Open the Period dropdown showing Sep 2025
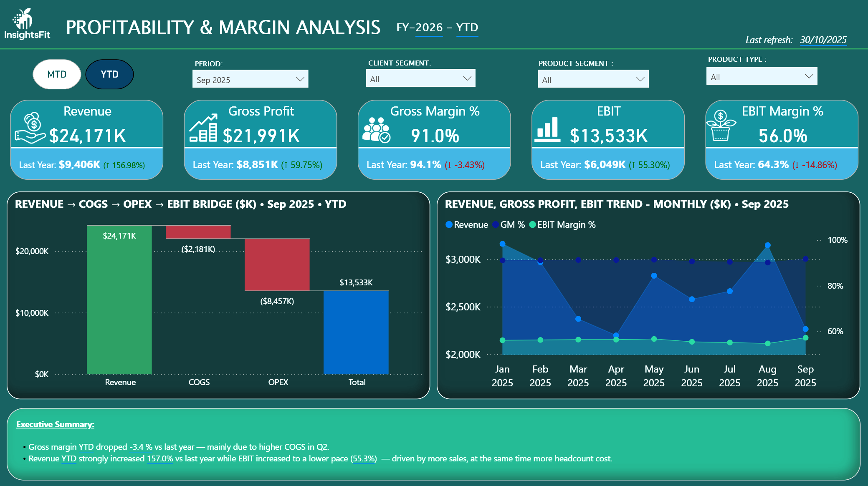868x486 pixels. click(x=250, y=79)
